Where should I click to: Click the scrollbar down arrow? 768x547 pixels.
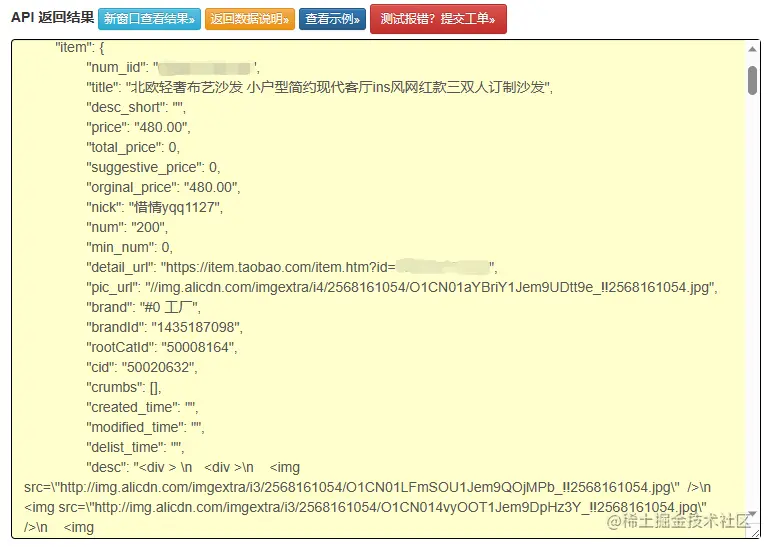(753, 514)
